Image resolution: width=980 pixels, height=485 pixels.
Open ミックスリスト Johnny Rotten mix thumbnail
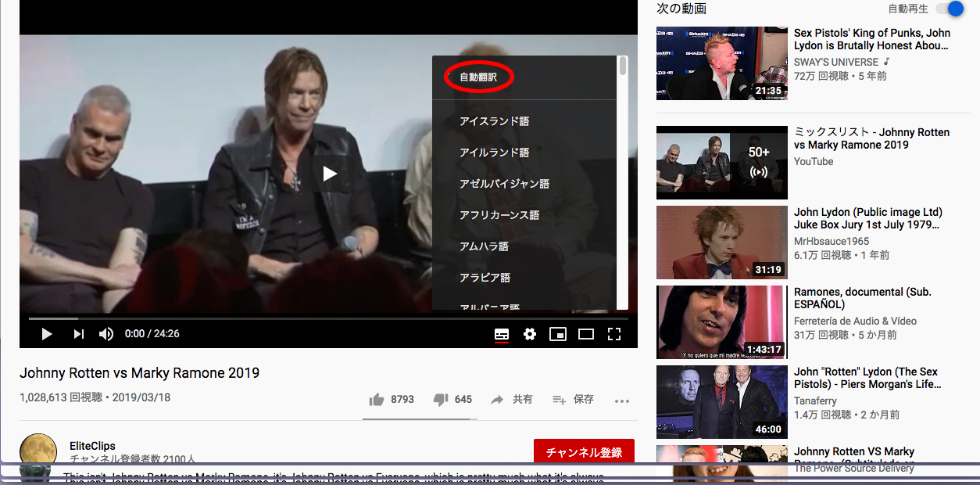[x=722, y=163]
